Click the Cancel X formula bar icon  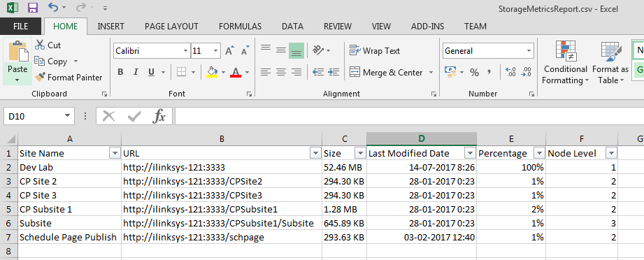pos(109,117)
